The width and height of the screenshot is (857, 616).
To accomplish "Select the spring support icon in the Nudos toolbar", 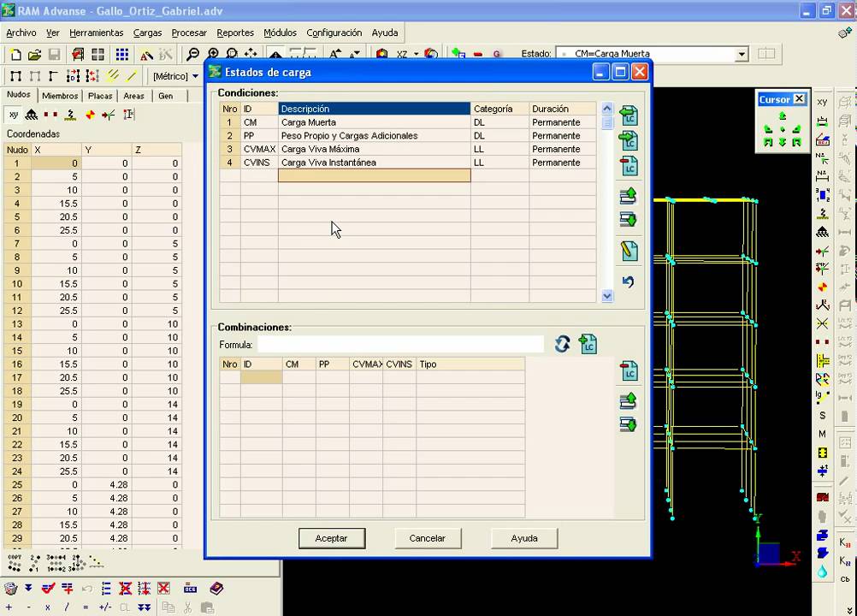I will point(70,115).
